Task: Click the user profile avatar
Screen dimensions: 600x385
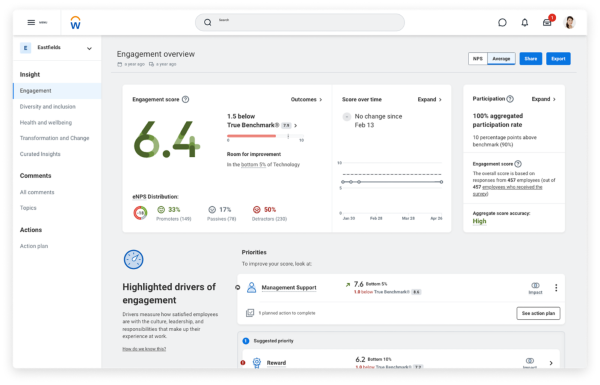Action: point(570,23)
